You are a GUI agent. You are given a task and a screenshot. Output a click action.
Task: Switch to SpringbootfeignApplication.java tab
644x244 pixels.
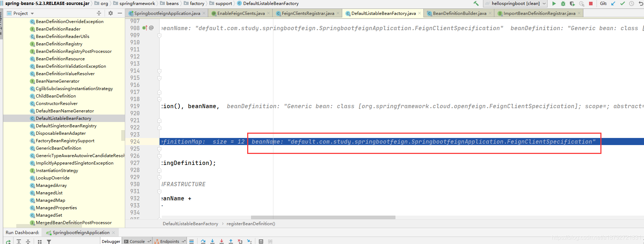pos(167,13)
